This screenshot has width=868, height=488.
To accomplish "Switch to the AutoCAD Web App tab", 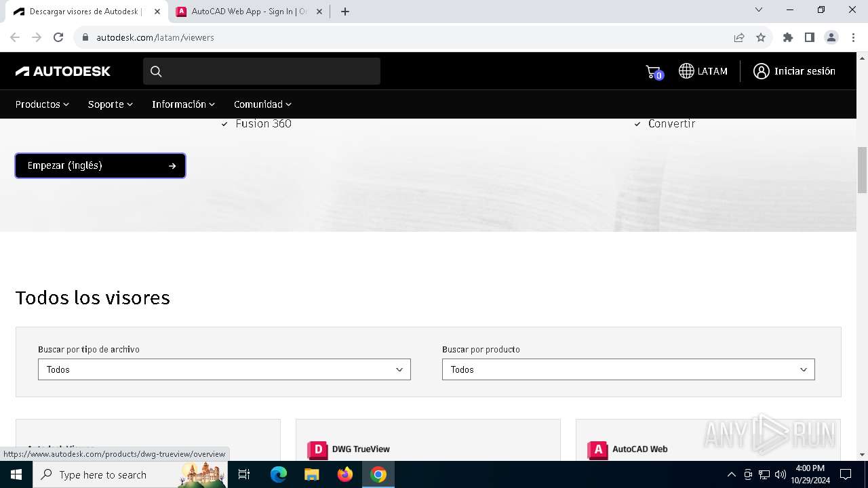I will [250, 12].
